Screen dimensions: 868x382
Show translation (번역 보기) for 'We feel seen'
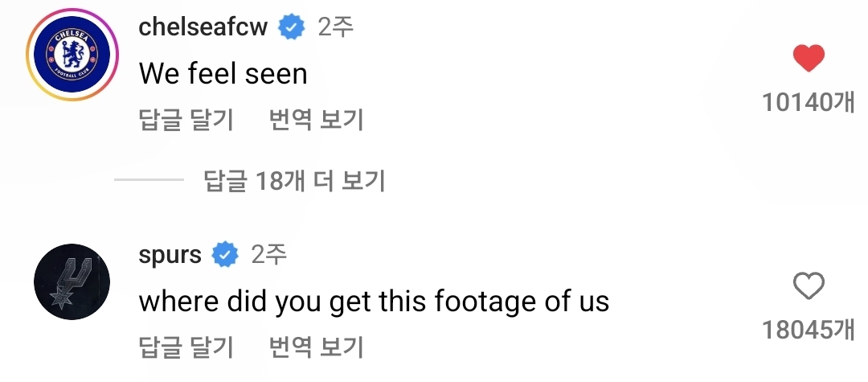(317, 120)
